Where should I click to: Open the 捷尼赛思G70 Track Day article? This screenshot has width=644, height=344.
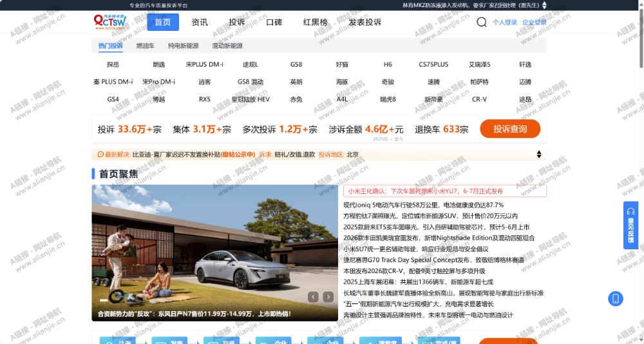pyautogui.click(x=433, y=260)
